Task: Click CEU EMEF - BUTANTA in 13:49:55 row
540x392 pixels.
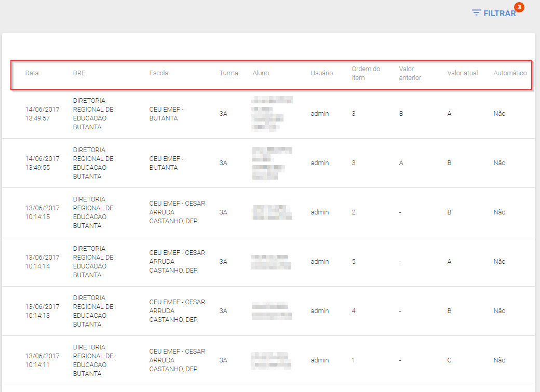Action: click(x=166, y=163)
